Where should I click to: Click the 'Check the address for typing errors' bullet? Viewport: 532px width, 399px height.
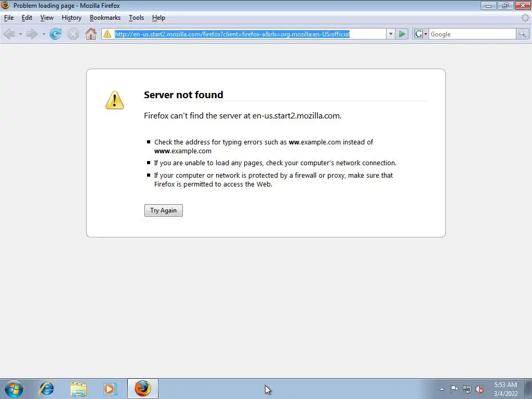(263, 146)
